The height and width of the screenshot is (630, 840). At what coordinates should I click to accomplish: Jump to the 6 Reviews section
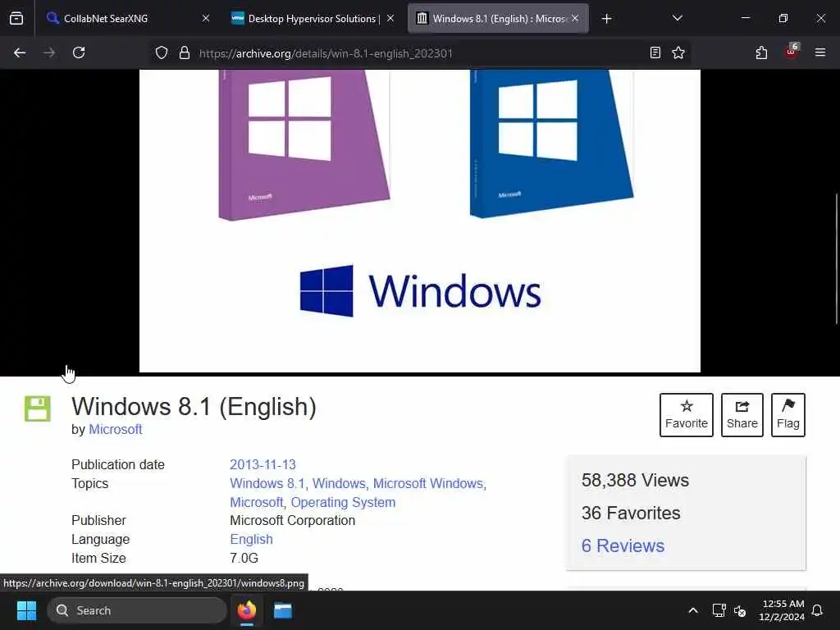[623, 546]
